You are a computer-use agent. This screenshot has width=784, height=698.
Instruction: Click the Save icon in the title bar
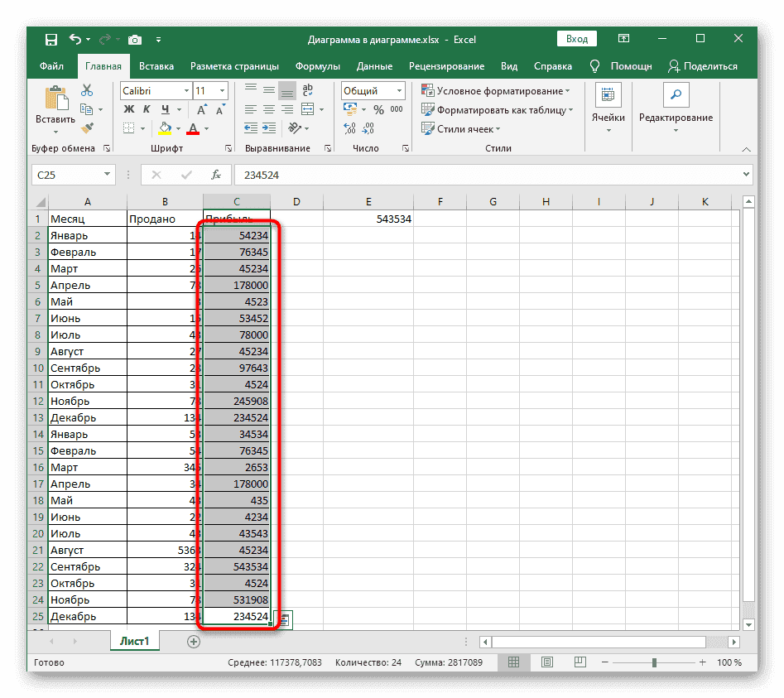[x=51, y=39]
